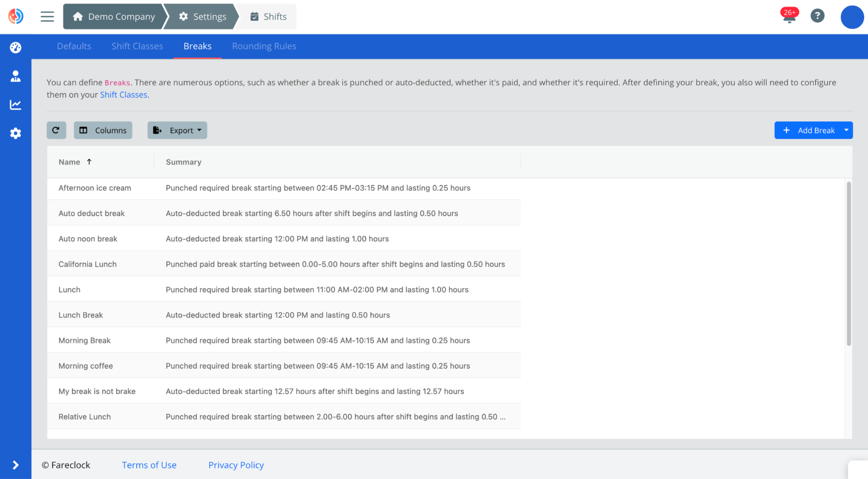Expand the collapsed sidebar chevron
The height and width of the screenshot is (479, 868).
coord(15,465)
